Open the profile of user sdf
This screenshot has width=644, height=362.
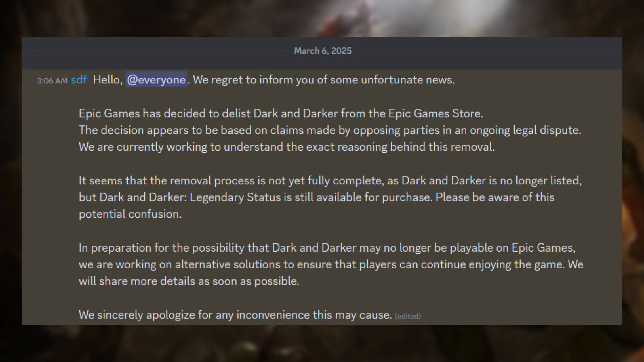[79, 80]
